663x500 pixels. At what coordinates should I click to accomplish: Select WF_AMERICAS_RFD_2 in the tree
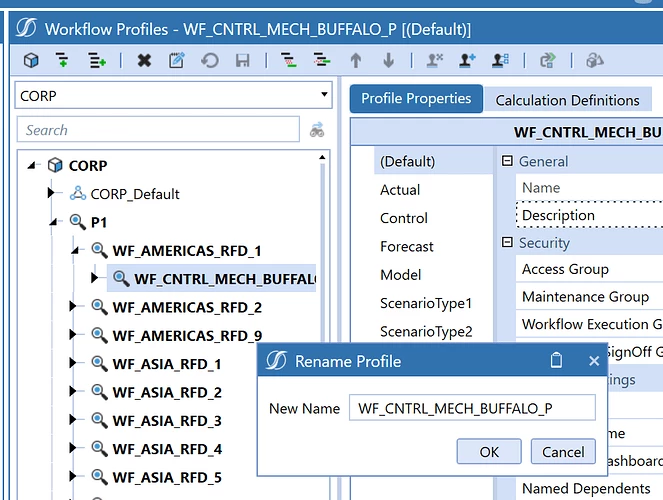coord(187,307)
